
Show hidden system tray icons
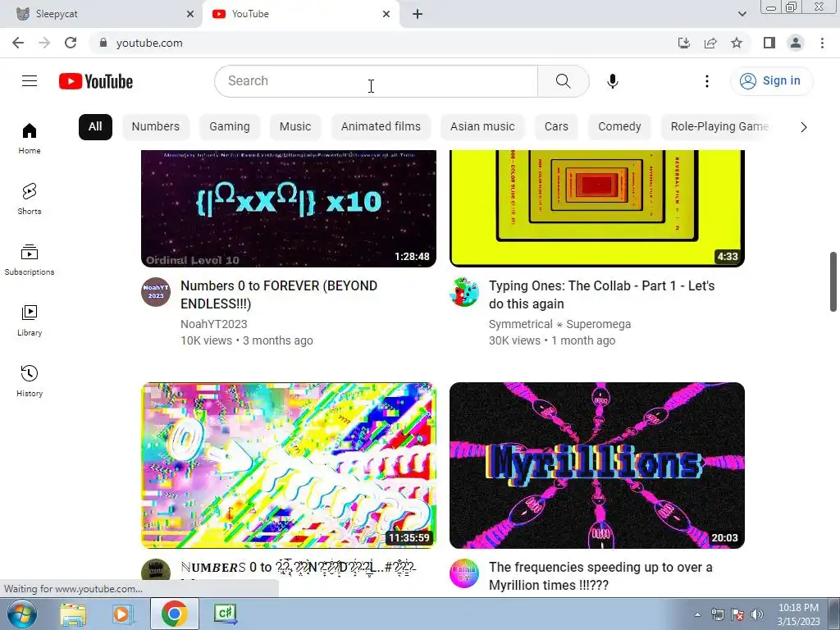pos(697,614)
